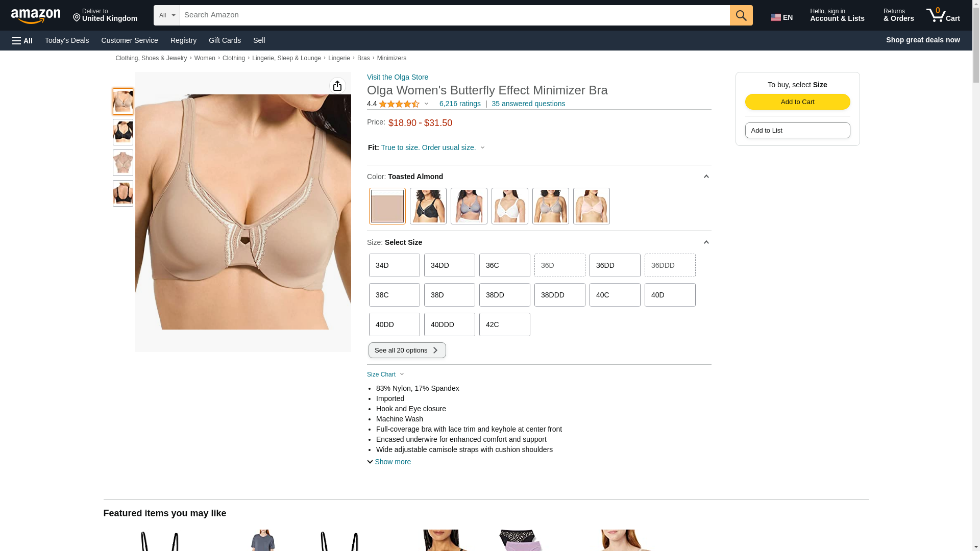The height and width of the screenshot is (551, 980).
Task: Open the All hamburger menu
Action: pyautogui.click(x=22, y=40)
